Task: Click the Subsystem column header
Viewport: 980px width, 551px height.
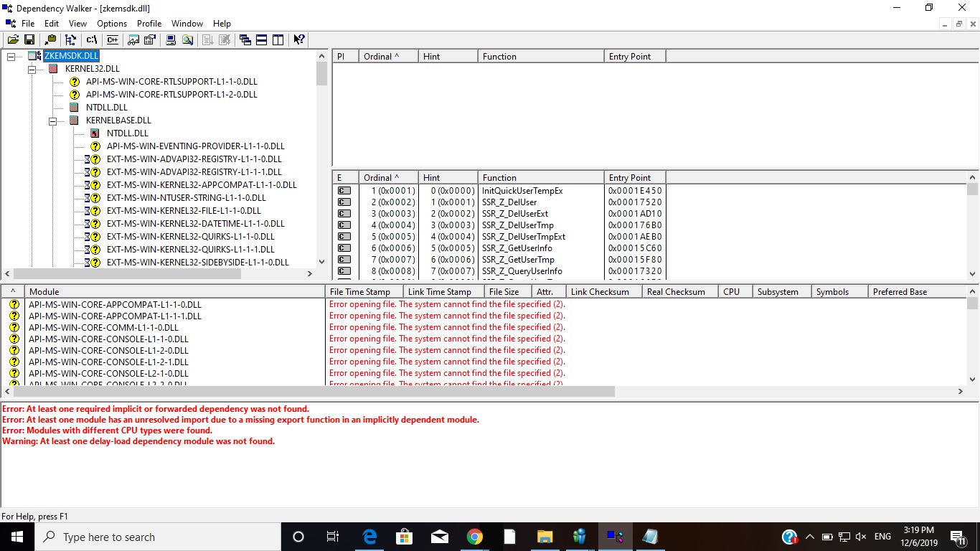Action: point(782,292)
